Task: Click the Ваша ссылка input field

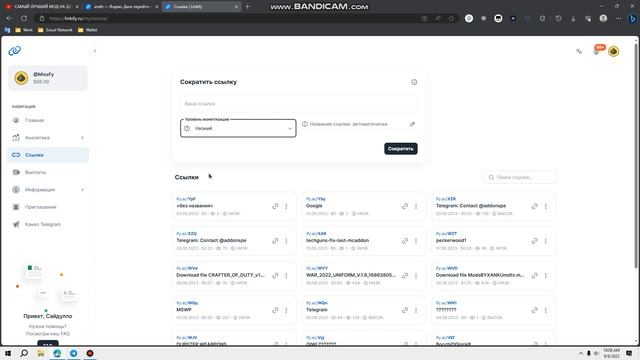Action: pos(299,104)
